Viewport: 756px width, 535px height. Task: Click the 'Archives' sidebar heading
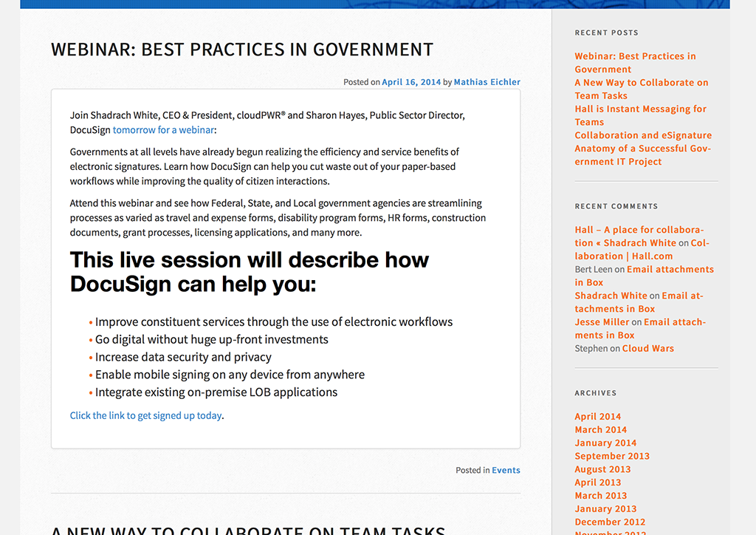pos(596,393)
